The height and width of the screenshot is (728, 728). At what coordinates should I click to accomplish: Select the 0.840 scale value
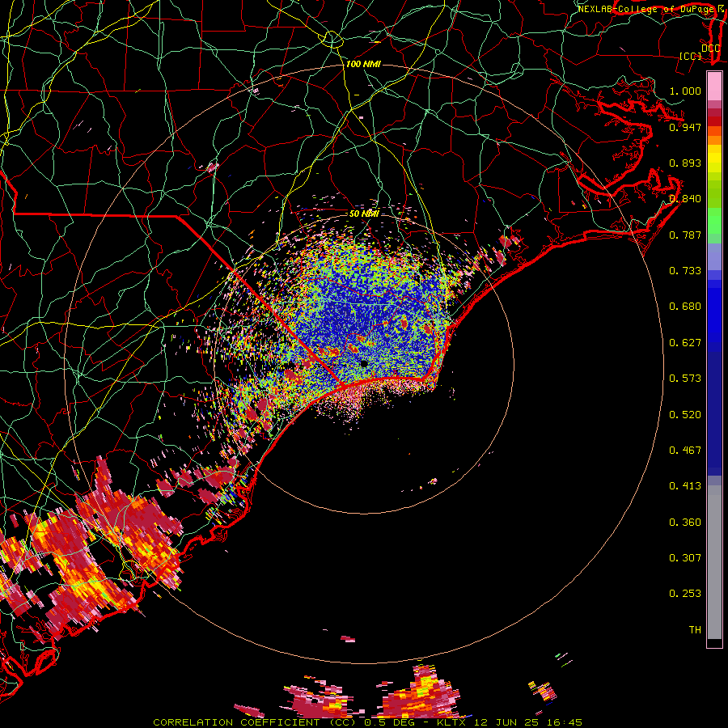pyautogui.click(x=685, y=199)
